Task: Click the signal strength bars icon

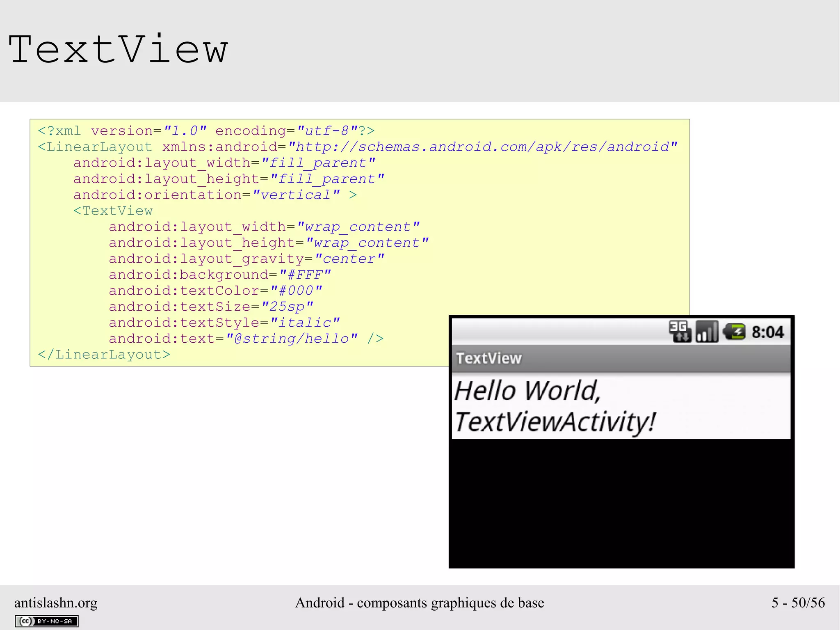Action: 707,331
